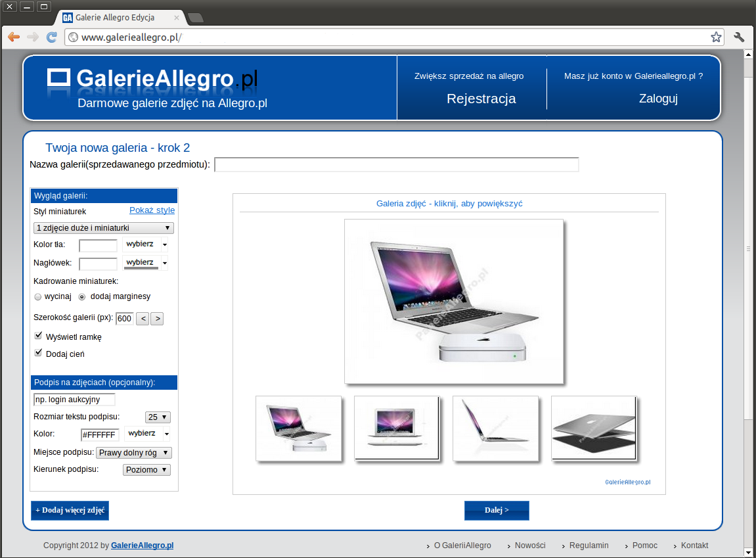Open the Nagłówek wybierz picker
Image resolution: width=756 pixels, height=558 pixels.
pos(145,263)
